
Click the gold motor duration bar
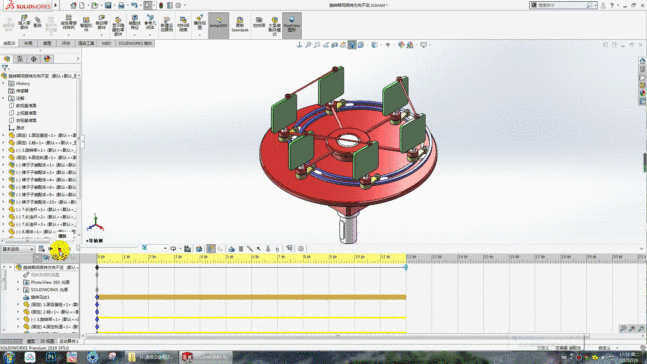[x=252, y=297]
